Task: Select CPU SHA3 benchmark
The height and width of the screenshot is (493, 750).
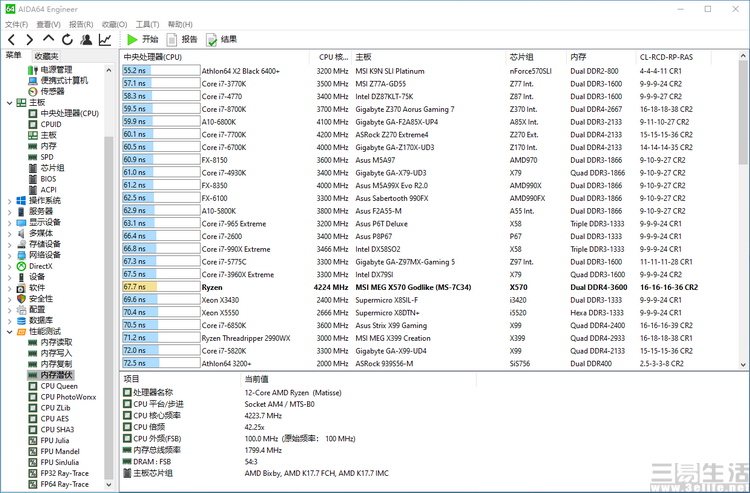Action: coord(51,430)
